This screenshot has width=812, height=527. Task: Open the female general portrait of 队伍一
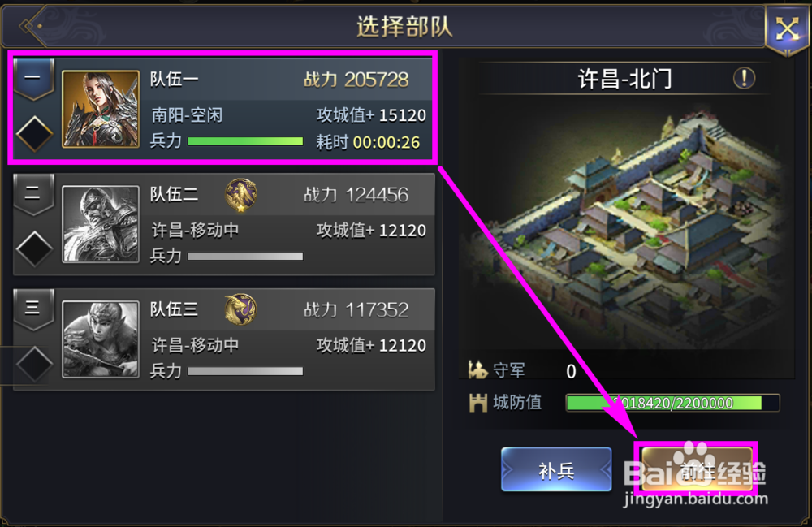[x=101, y=110]
